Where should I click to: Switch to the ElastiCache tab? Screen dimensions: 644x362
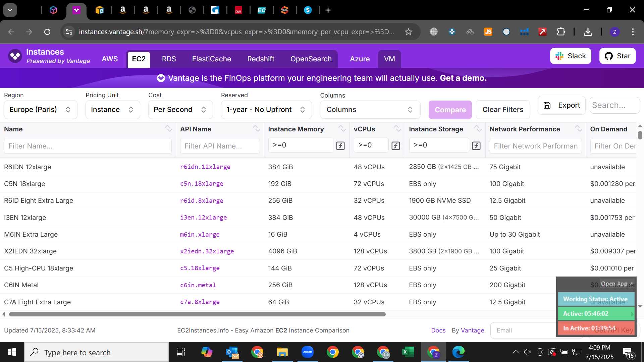(x=212, y=59)
